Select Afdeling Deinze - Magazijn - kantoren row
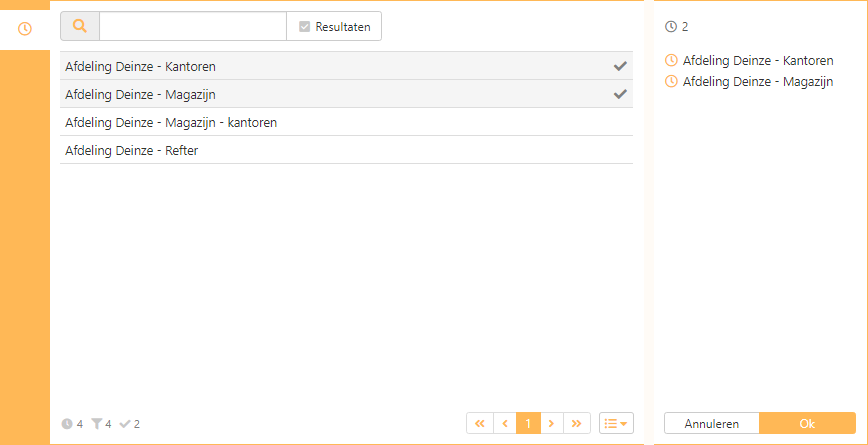The image size is (868, 445). (x=170, y=122)
